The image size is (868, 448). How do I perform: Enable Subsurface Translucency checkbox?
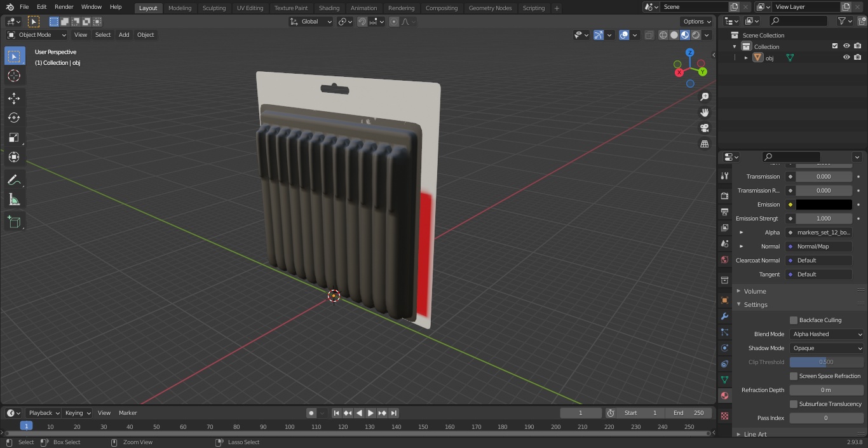tap(794, 404)
